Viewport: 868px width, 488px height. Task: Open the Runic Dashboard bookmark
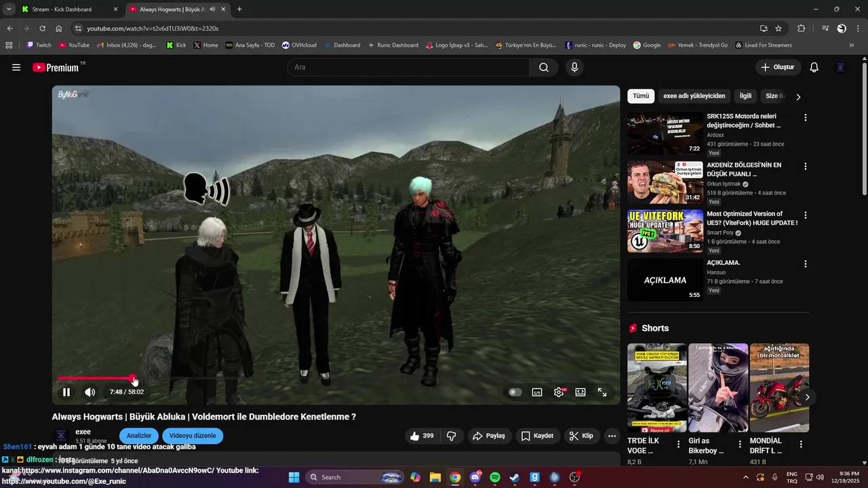point(393,45)
